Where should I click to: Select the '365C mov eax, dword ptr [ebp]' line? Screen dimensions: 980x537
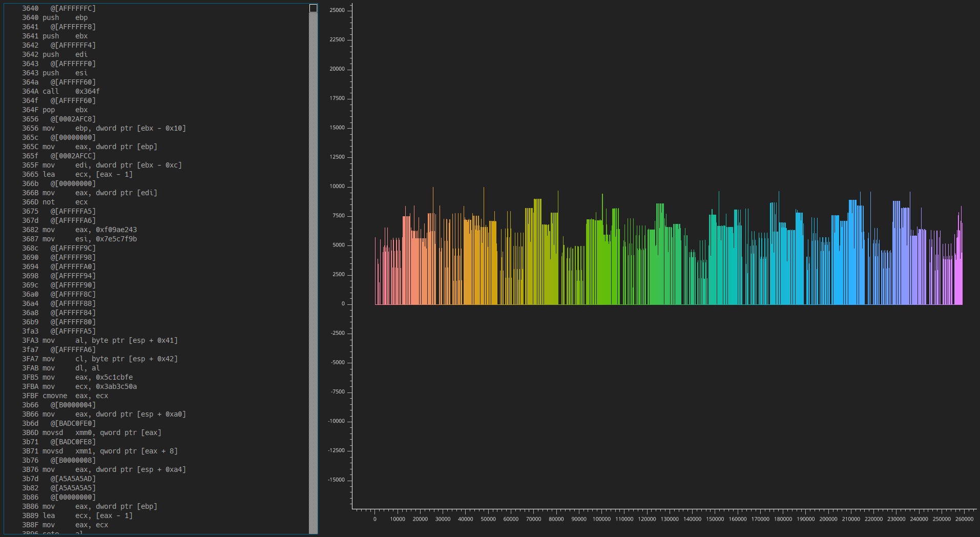click(x=156, y=147)
